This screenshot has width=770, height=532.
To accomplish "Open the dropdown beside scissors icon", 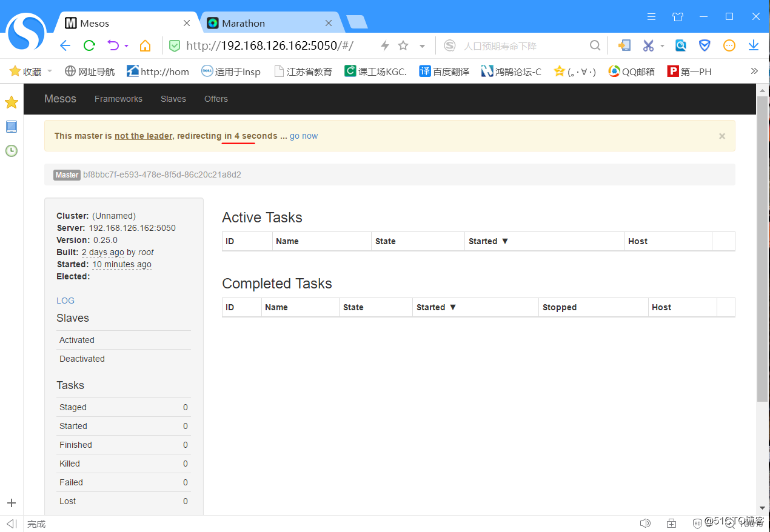I will point(662,46).
